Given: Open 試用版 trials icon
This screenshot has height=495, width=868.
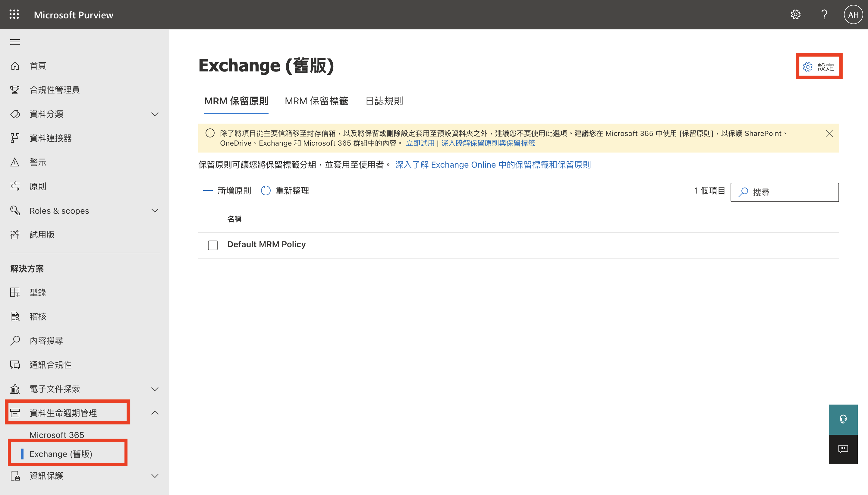Looking at the screenshot, I should pos(15,235).
